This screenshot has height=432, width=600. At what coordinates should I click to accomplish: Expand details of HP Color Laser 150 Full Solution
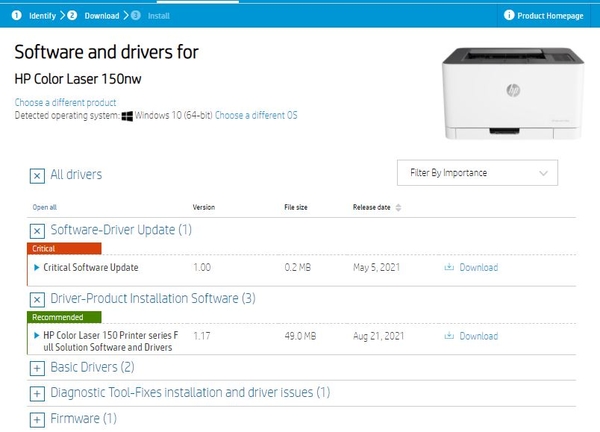coord(37,335)
